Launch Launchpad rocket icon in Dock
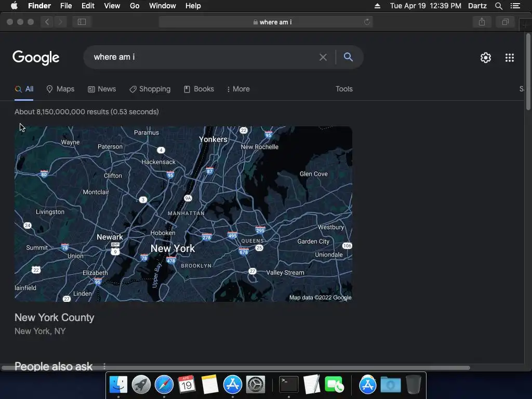This screenshot has width=532, height=399. (141, 385)
